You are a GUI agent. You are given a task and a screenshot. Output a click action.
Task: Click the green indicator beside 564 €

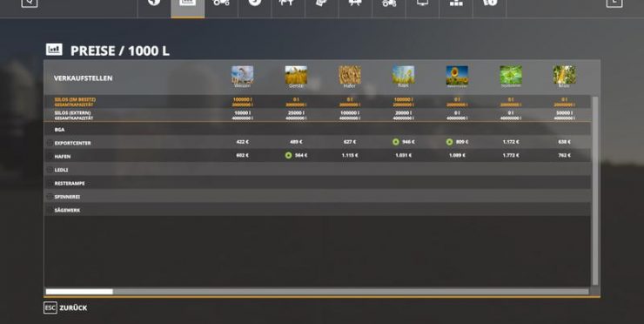pos(288,155)
